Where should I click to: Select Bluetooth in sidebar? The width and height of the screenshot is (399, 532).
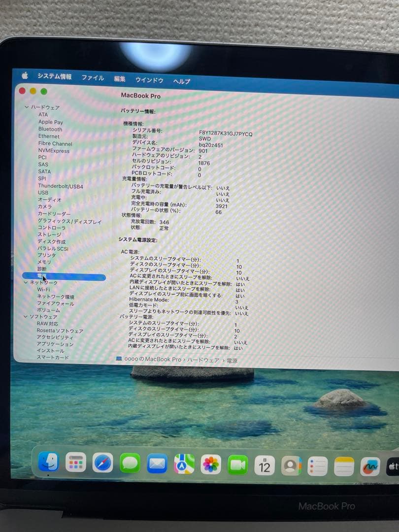(50, 129)
